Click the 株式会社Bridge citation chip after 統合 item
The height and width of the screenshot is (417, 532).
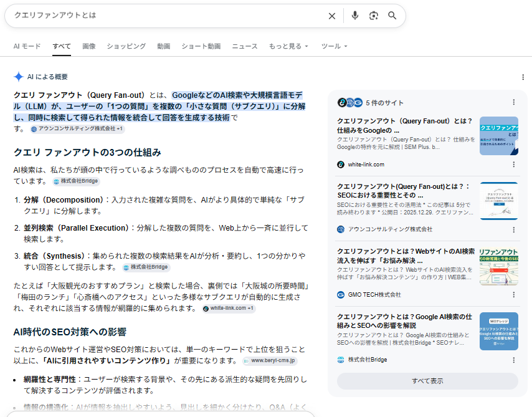tap(146, 267)
